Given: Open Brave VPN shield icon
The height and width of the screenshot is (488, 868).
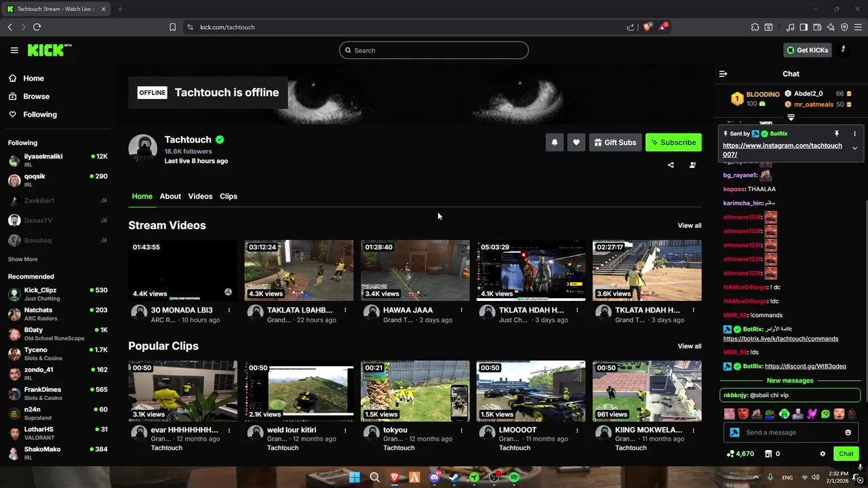Looking at the screenshot, I should 844,27.
